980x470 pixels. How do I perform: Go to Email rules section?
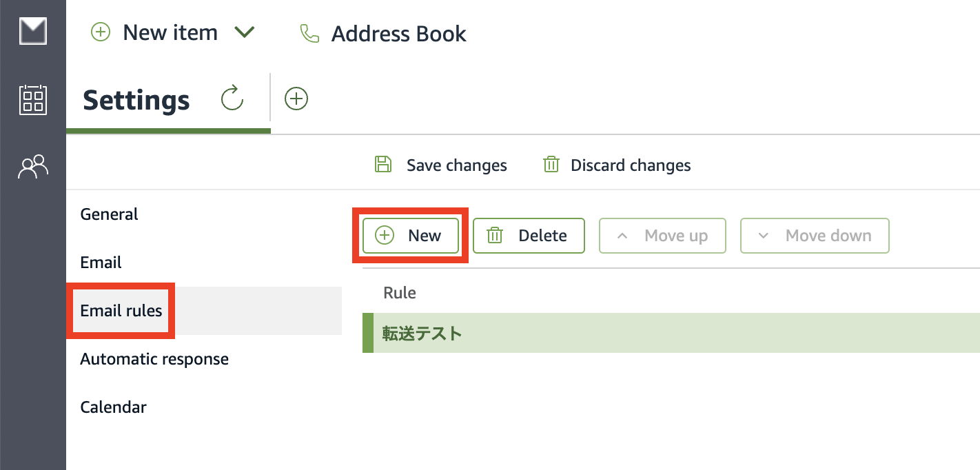pyautogui.click(x=121, y=311)
